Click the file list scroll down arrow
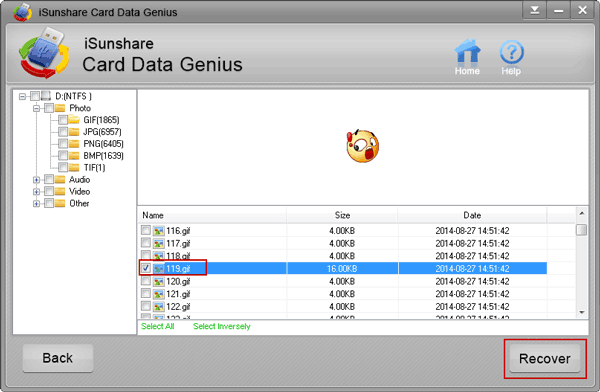Image resolution: width=600 pixels, height=392 pixels. coord(582,313)
